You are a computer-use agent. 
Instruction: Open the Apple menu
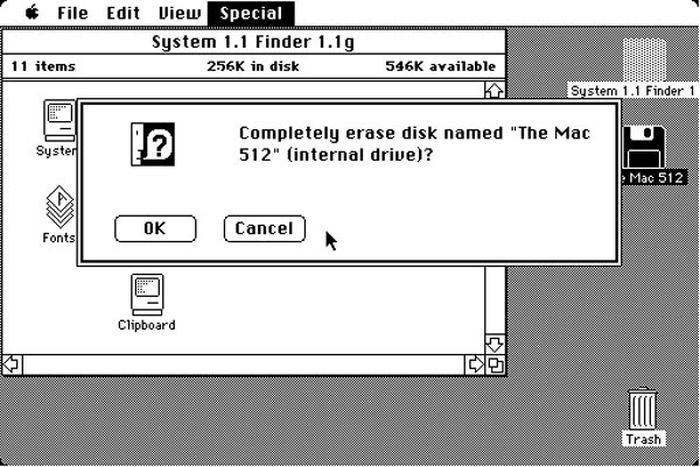[32, 13]
